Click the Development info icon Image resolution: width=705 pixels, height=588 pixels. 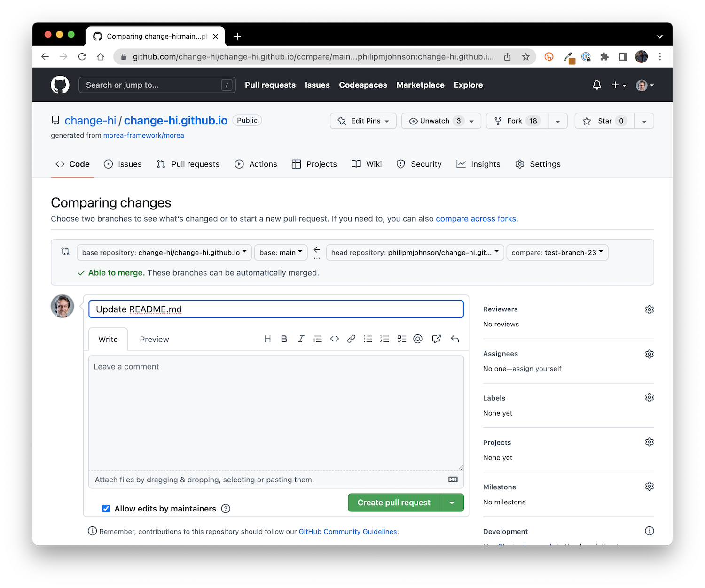650,531
